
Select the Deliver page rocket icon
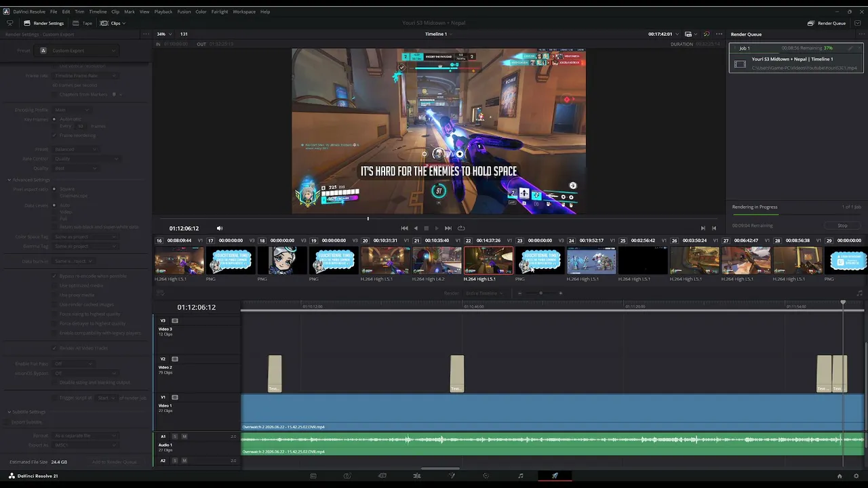coord(555,476)
